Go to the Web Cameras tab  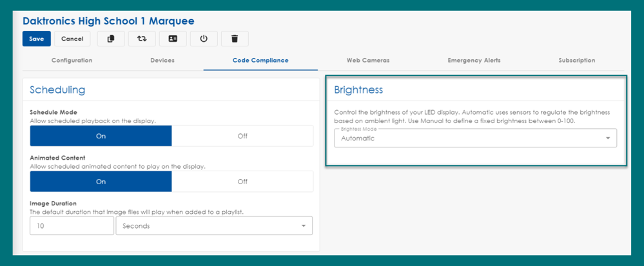coord(368,61)
